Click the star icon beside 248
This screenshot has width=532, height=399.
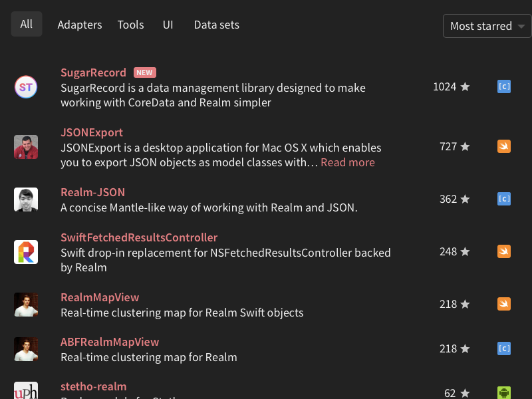point(465,251)
